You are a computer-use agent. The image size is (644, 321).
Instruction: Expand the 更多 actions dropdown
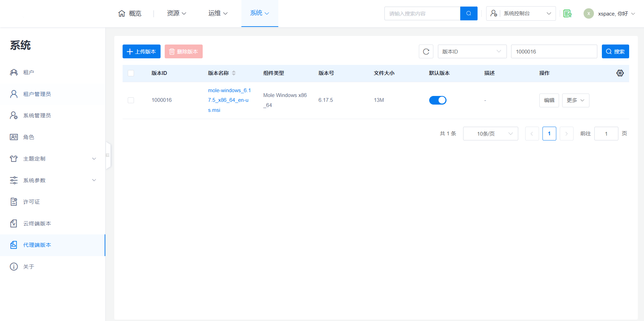(x=575, y=100)
